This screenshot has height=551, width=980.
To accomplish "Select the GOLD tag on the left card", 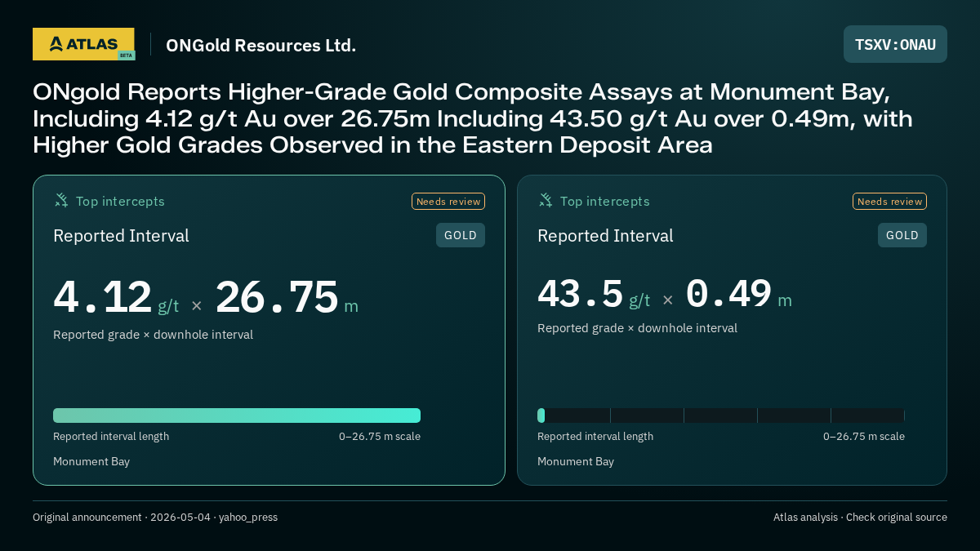I will pyautogui.click(x=461, y=235).
